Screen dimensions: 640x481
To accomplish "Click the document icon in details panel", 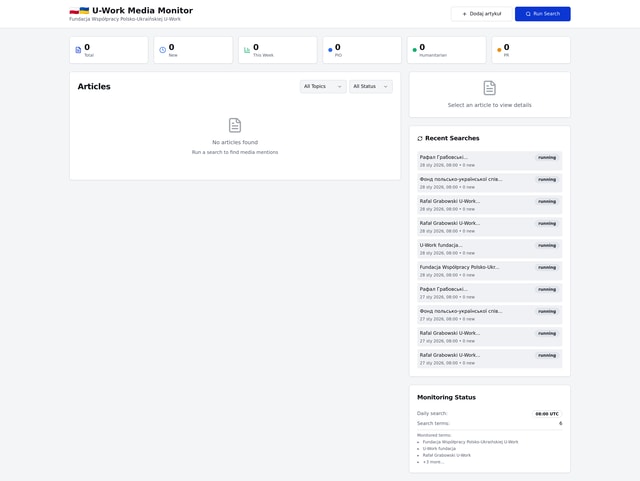I will pos(489,88).
